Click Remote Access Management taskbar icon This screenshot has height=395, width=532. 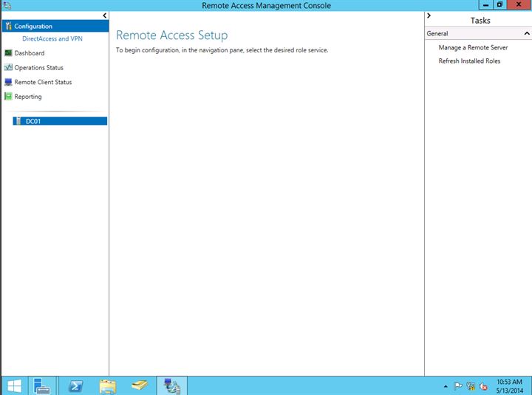pyautogui.click(x=172, y=385)
